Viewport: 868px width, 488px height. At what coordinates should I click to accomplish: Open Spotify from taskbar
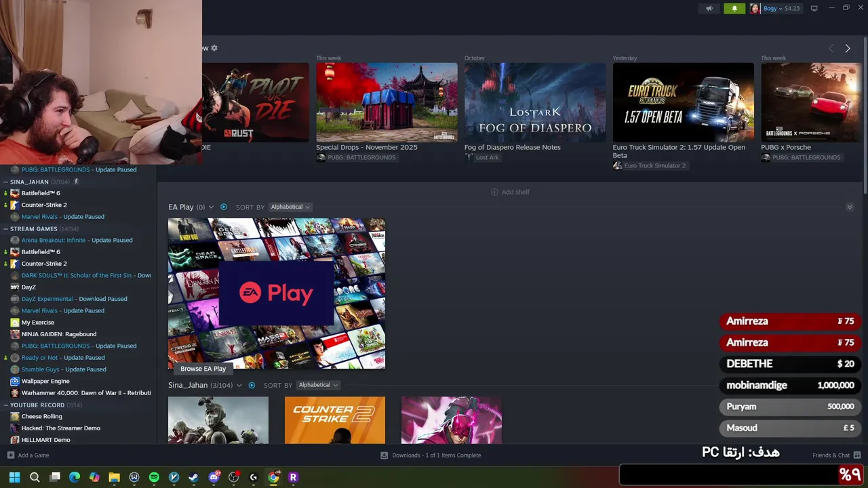[154, 477]
